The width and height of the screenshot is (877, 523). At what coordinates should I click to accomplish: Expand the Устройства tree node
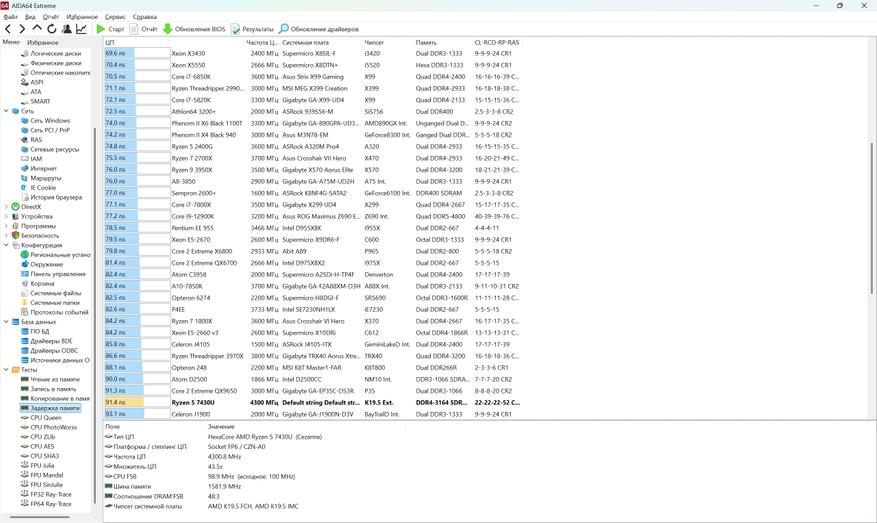pos(6,216)
